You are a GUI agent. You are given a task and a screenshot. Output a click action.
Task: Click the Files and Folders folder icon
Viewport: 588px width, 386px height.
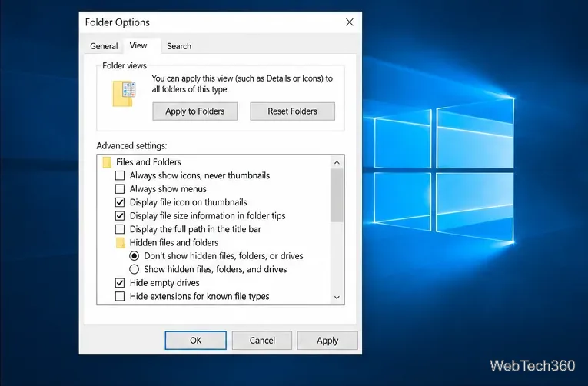[x=107, y=162]
